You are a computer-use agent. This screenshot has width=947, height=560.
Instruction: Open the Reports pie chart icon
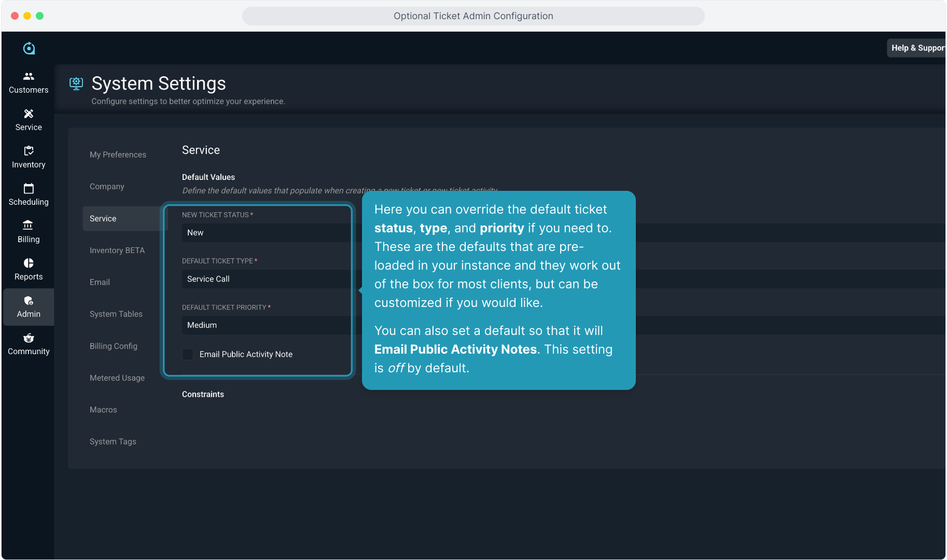pos(29,263)
